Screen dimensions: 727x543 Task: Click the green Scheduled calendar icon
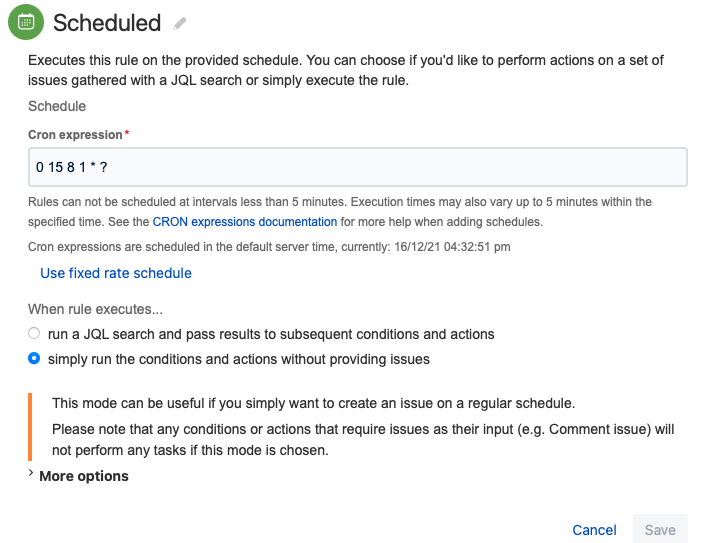click(x=25, y=22)
